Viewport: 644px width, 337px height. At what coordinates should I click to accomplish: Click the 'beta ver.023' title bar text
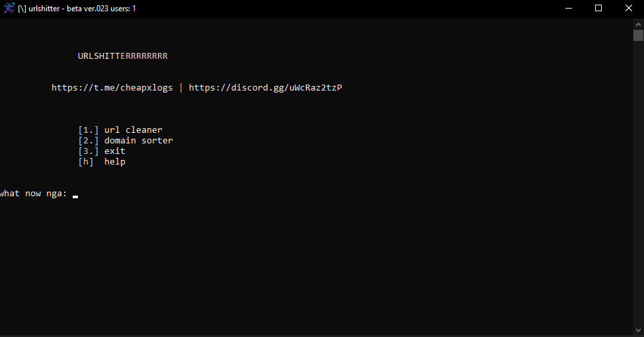pos(87,9)
